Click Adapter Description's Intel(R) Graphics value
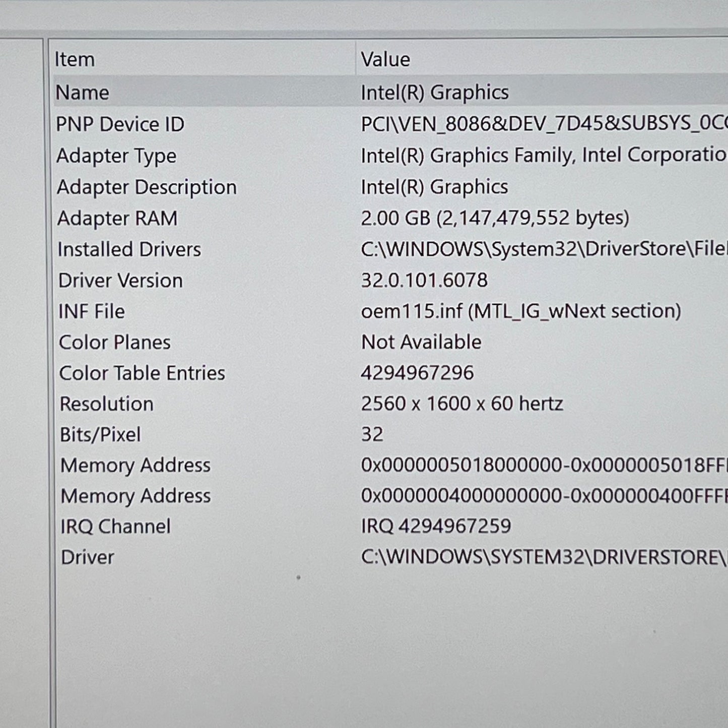Image resolution: width=728 pixels, height=728 pixels. (434, 187)
